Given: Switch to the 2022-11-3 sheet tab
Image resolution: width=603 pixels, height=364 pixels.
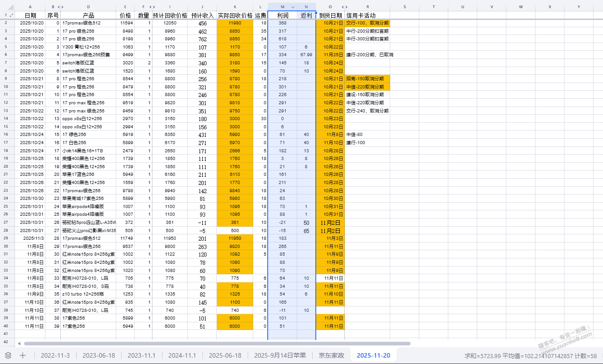Looking at the screenshot, I should (55, 355).
